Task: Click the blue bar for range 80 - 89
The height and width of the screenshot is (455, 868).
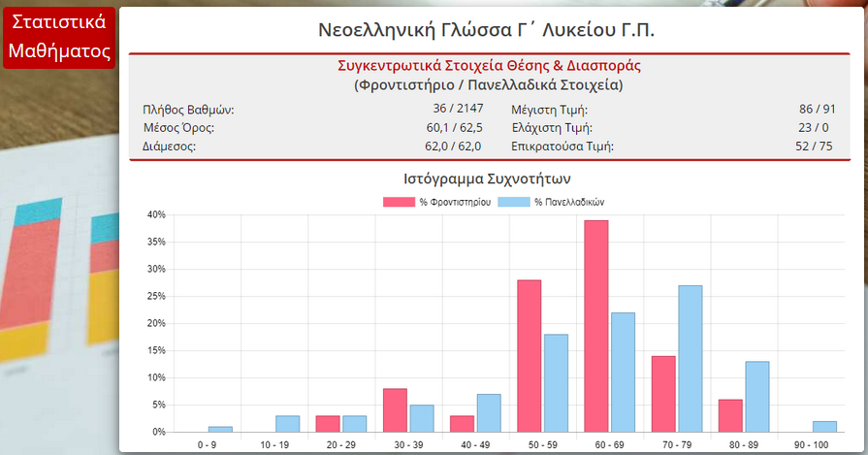Action: tap(756, 396)
